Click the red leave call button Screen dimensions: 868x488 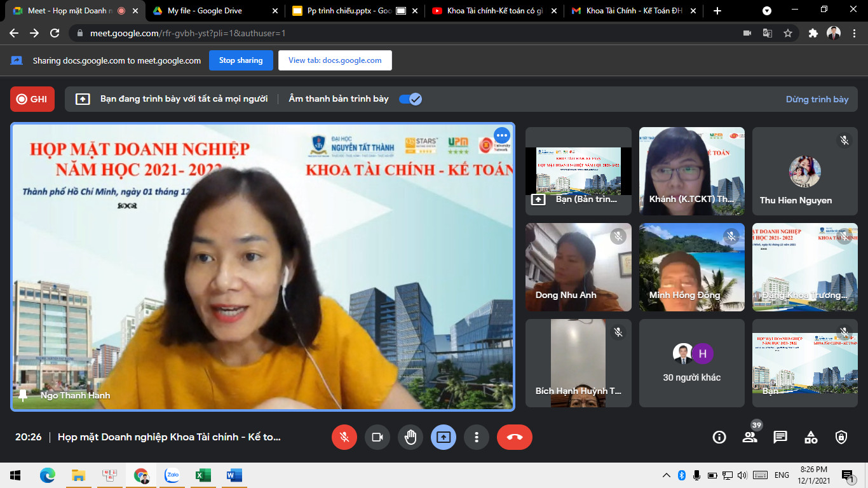tap(514, 437)
